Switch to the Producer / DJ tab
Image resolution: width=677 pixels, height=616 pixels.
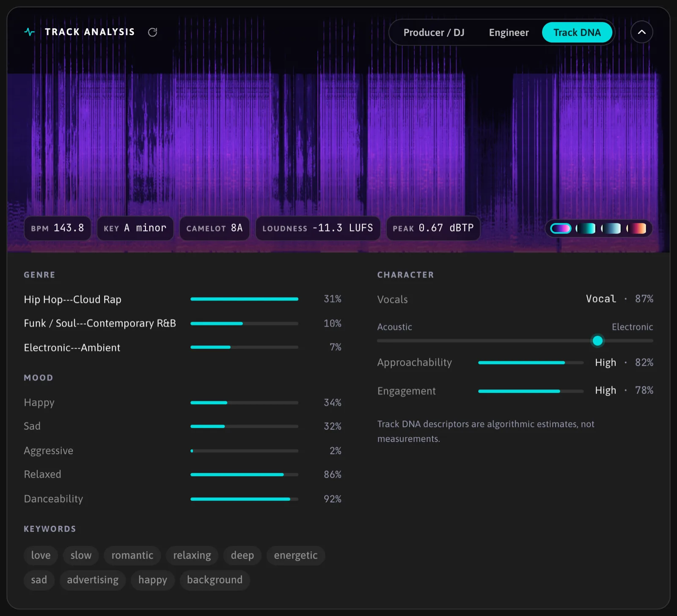434,33
